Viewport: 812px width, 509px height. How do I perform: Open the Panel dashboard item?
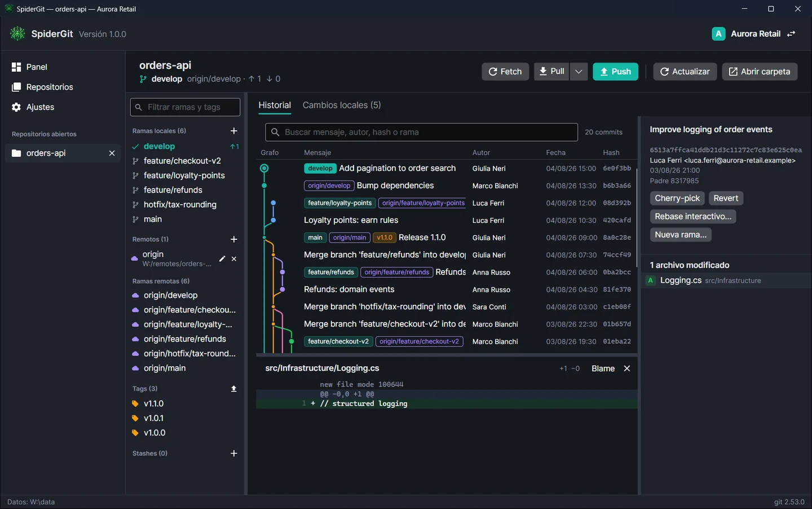click(x=63, y=67)
